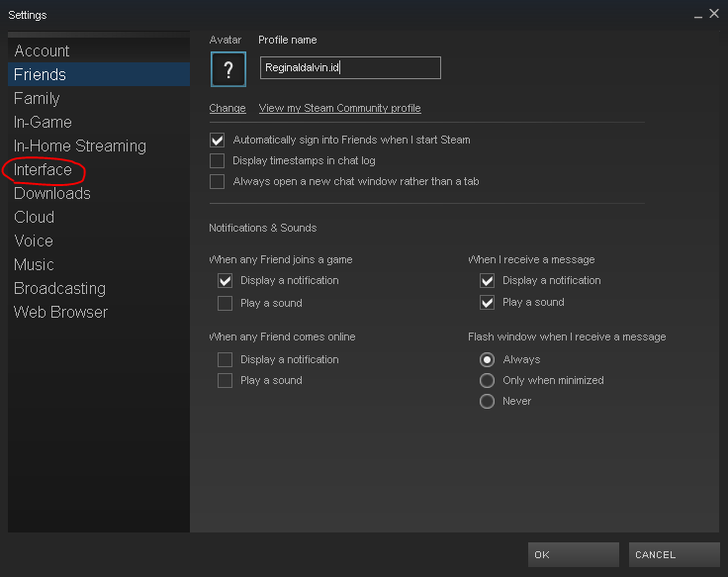Image resolution: width=728 pixels, height=577 pixels.
Task: Enable always open new chat window
Action: [x=217, y=181]
